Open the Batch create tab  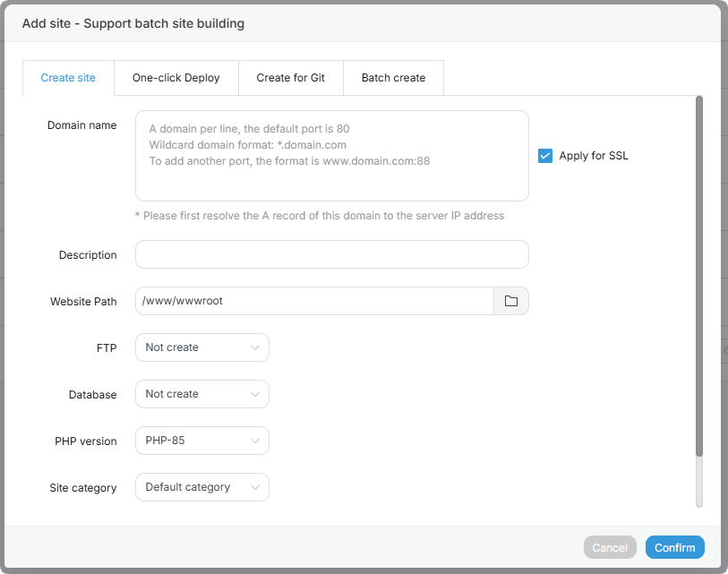[393, 78]
